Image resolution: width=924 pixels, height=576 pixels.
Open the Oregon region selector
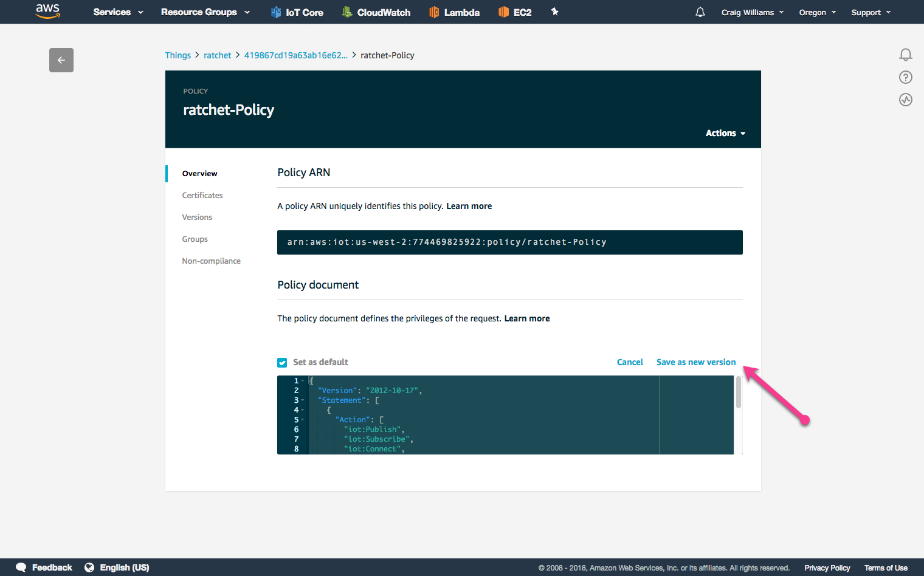818,12
